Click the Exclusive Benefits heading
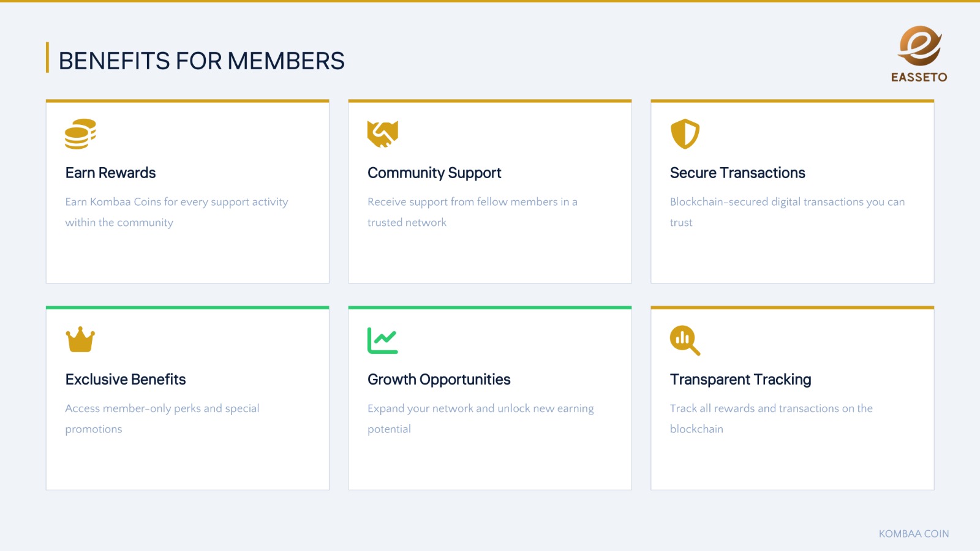The image size is (980, 551). (x=126, y=380)
